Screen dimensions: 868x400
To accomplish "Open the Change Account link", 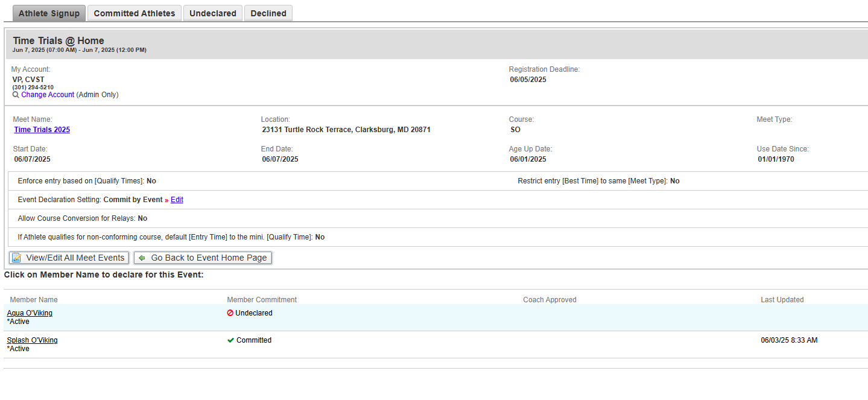I will point(48,95).
